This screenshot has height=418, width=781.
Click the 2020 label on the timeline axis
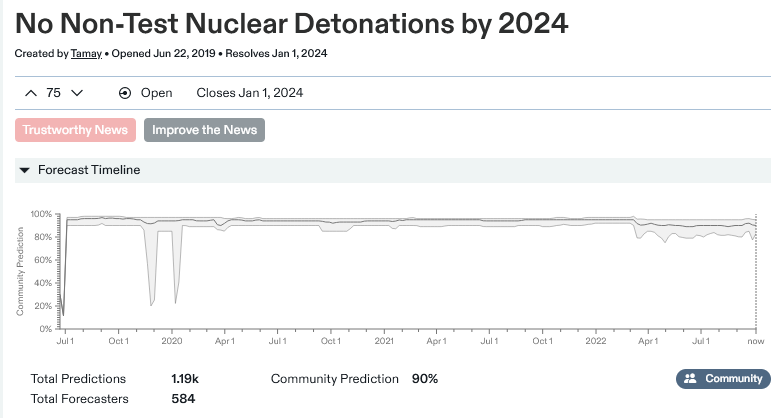(172, 341)
